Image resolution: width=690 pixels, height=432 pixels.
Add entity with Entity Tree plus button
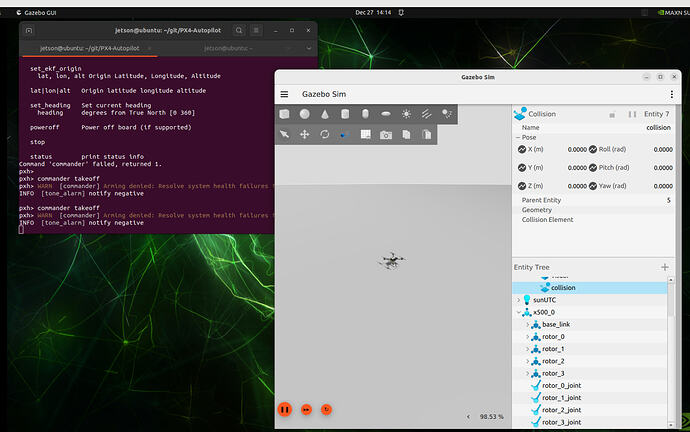click(665, 267)
